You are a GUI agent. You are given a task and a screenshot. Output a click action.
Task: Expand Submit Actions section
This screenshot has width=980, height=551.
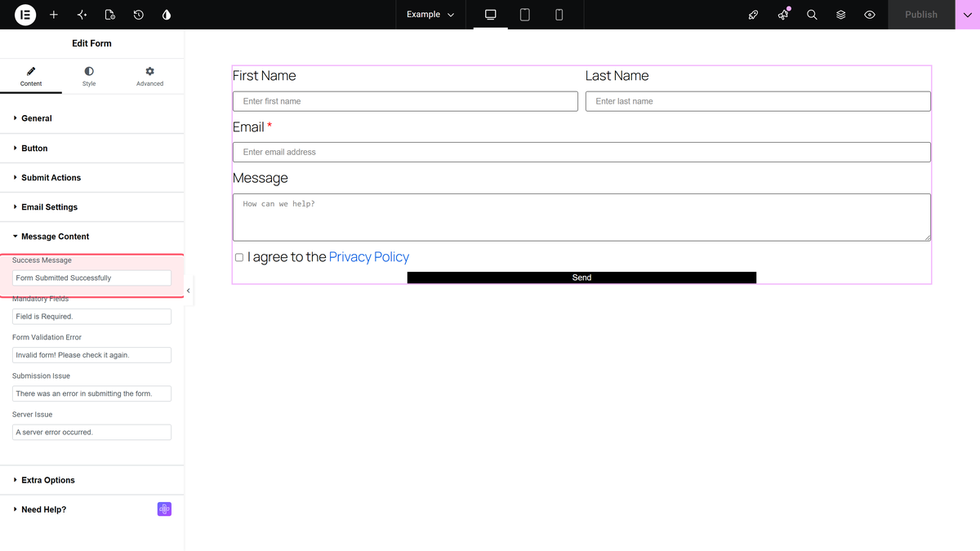pos(92,178)
